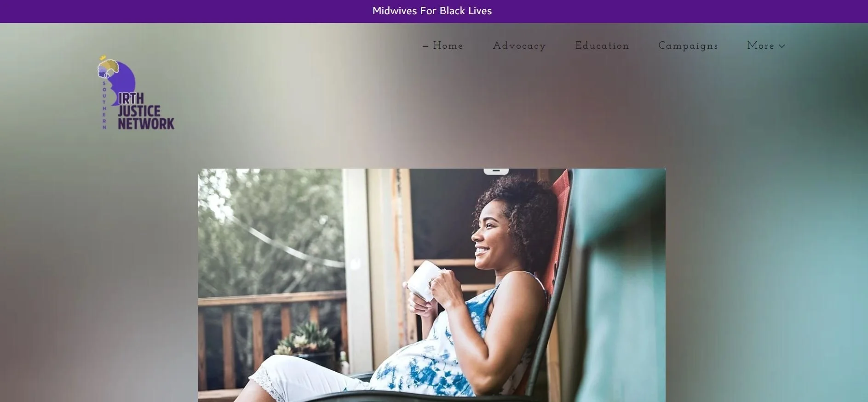Expand the More menu chevron arrow
Screen dimensions: 868x402
782,46
